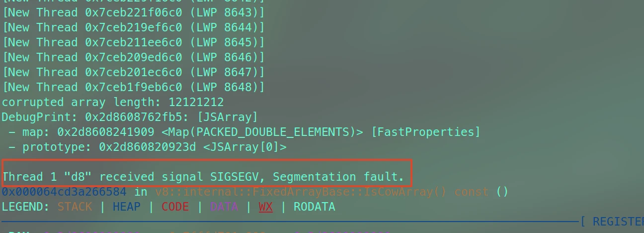Click the SIGSEGV Segmentation fault line
644x233 pixels.
(203, 177)
